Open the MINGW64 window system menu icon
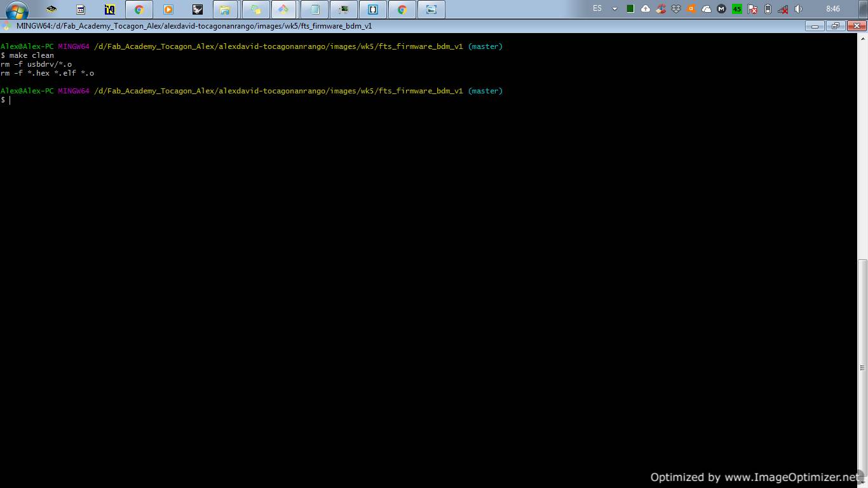 tap(6, 26)
